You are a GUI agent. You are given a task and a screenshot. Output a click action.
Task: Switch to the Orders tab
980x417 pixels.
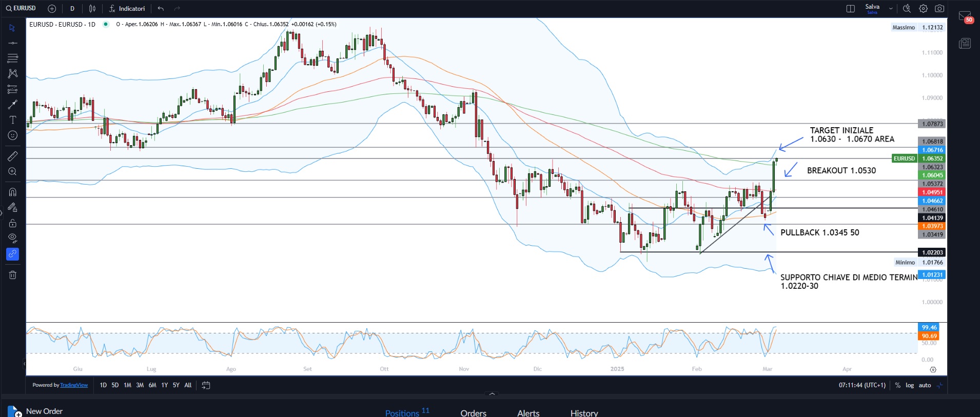click(473, 413)
